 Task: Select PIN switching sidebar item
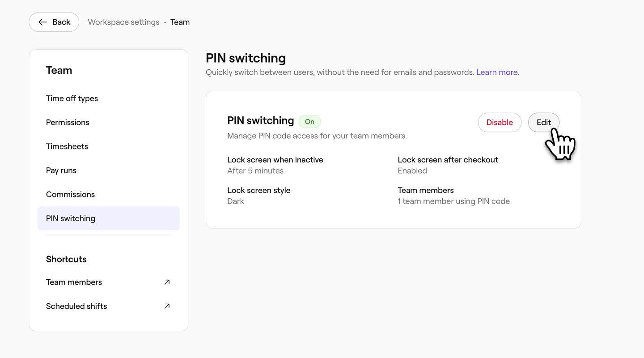click(71, 218)
